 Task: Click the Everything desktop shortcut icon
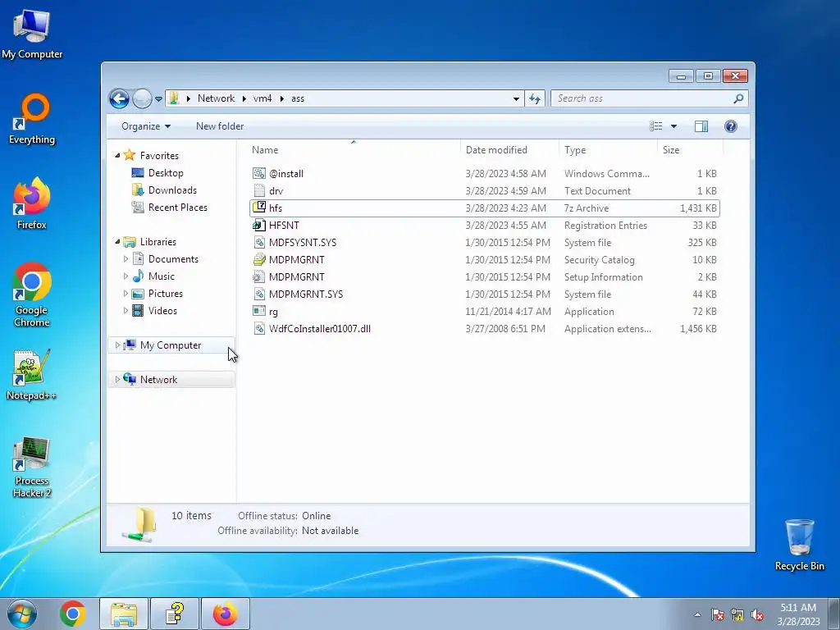[x=32, y=119]
